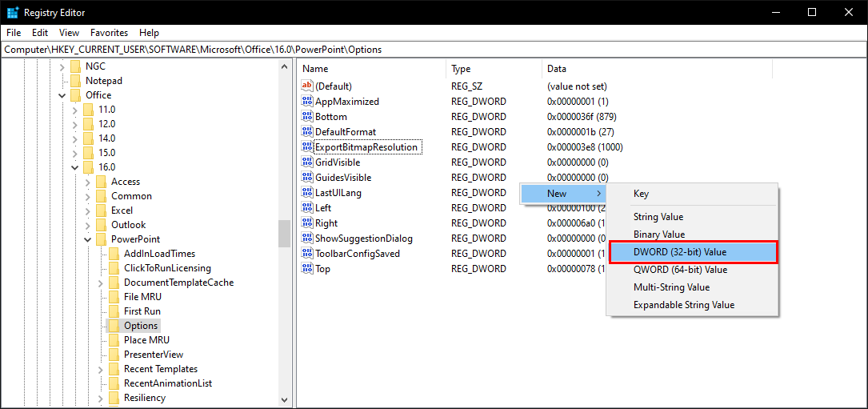Click the Name column header
Viewport: 868px width, 409px height.
315,69
